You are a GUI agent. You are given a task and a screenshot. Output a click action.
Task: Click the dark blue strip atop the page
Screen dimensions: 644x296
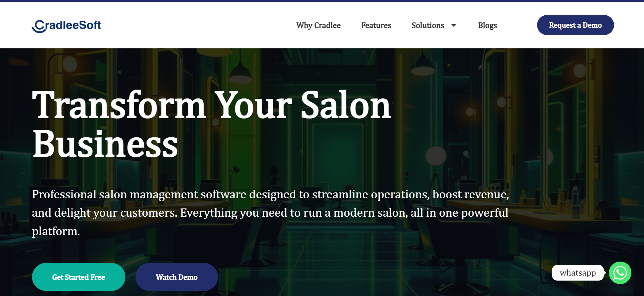[x=322, y=1]
